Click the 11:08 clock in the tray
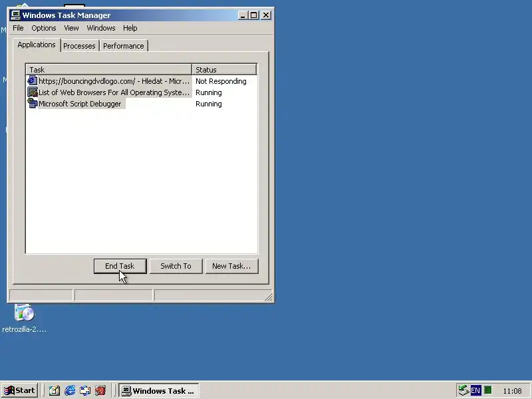This screenshot has height=399, width=532. tap(512, 391)
